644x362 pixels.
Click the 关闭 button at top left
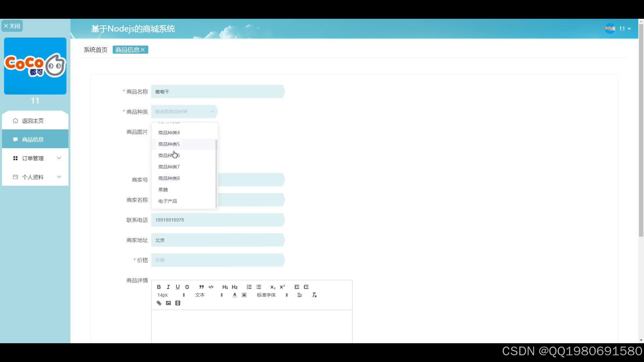pos(12,26)
